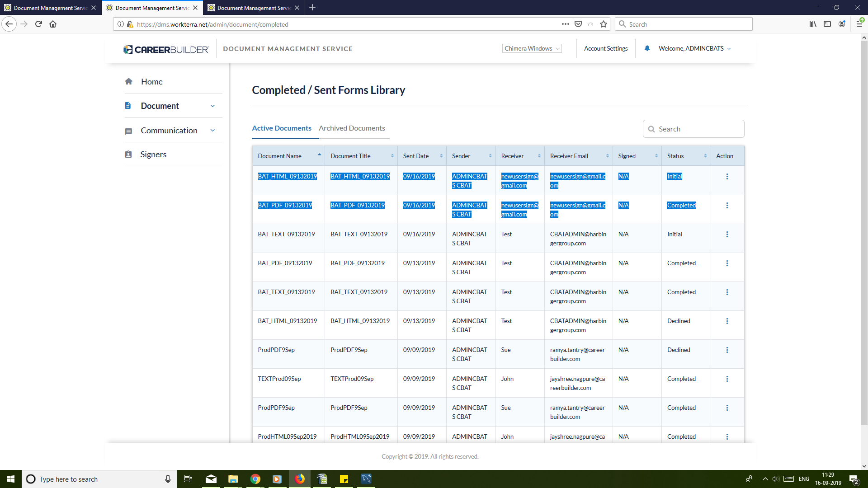The height and width of the screenshot is (488, 868).
Task: Open Welcome ADMINCBATS user dropdown
Action: (x=694, y=49)
